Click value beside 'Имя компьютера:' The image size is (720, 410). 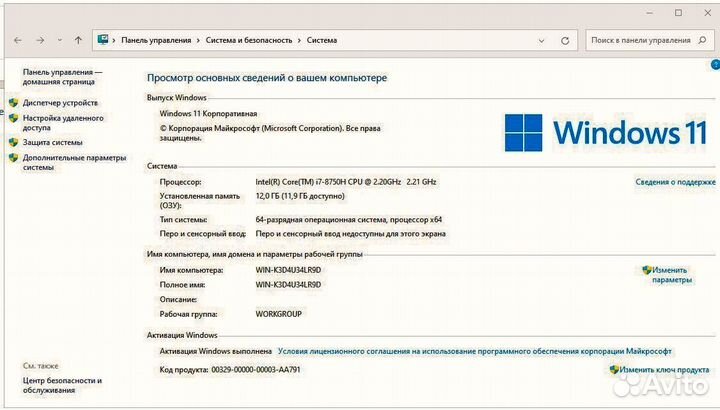point(288,270)
